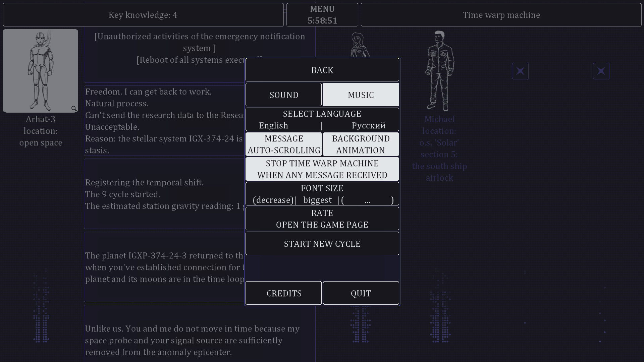Open the game page to rate it
Viewport: 644px width, 362px height.
pyautogui.click(x=322, y=219)
